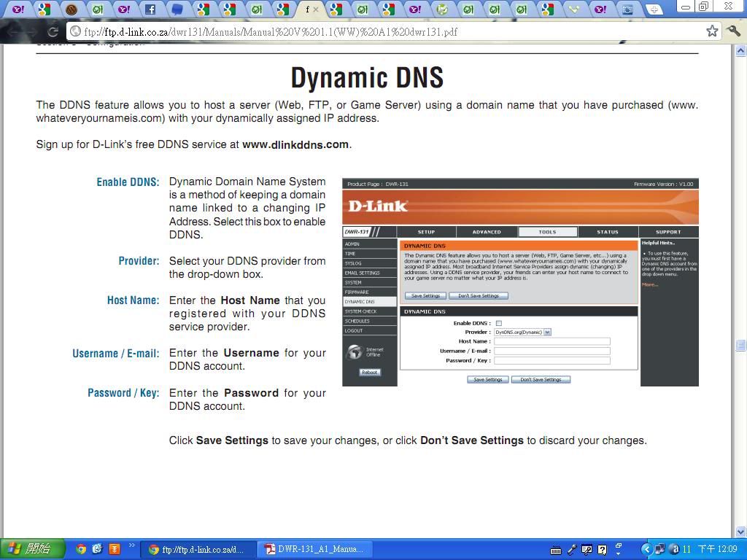Open the Chrome wrench settings menu
The height and width of the screenshot is (560, 747).
(733, 31)
